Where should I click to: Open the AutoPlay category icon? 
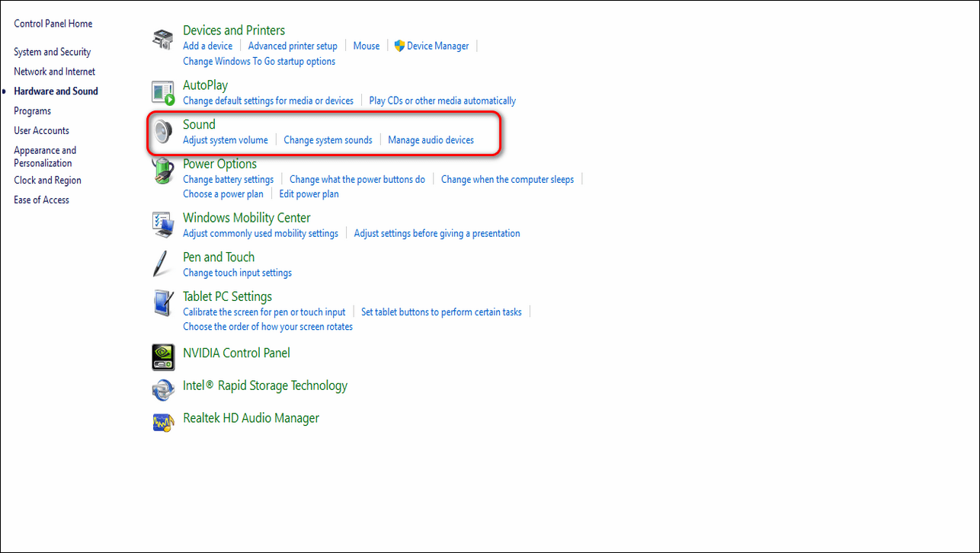[x=163, y=93]
